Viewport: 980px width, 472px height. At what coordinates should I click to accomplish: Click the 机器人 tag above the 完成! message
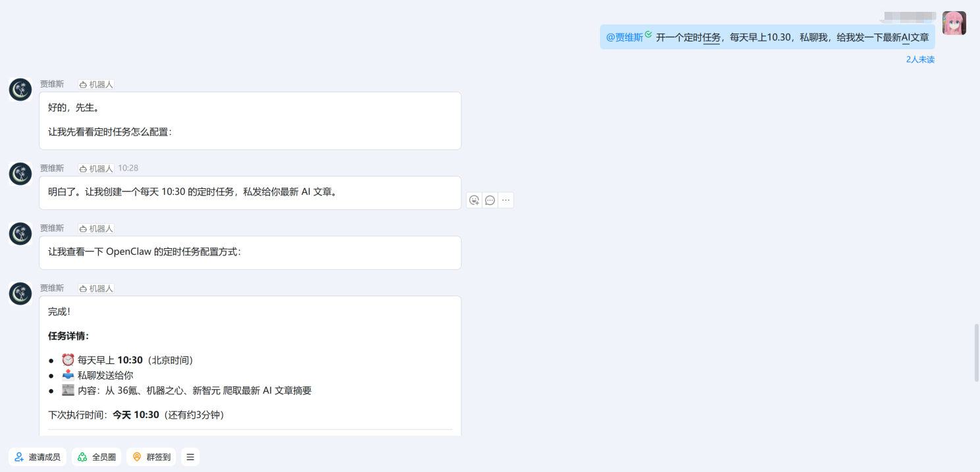(96, 288)
